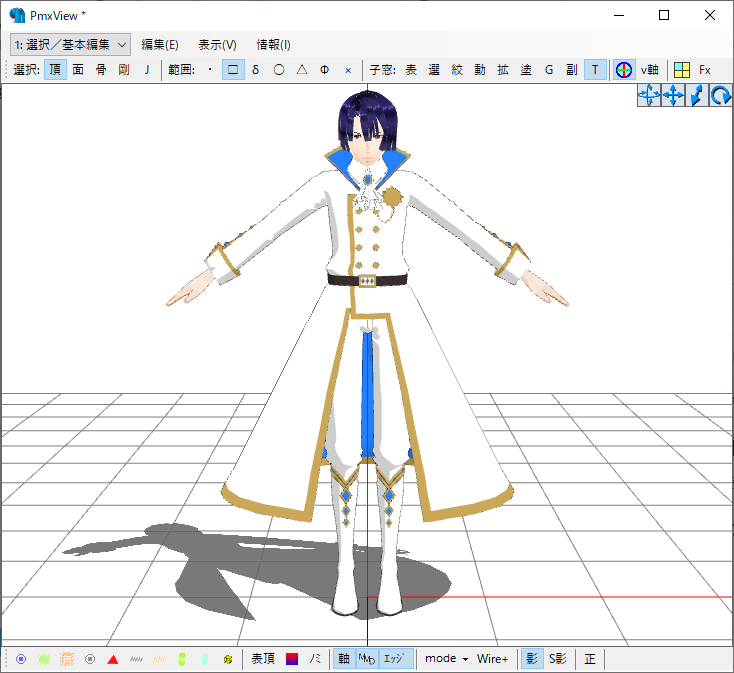This screenshot has width=734, height=673.
Task: Toggle the blue circled dot vertex display icon
Action: click(21, 659)
